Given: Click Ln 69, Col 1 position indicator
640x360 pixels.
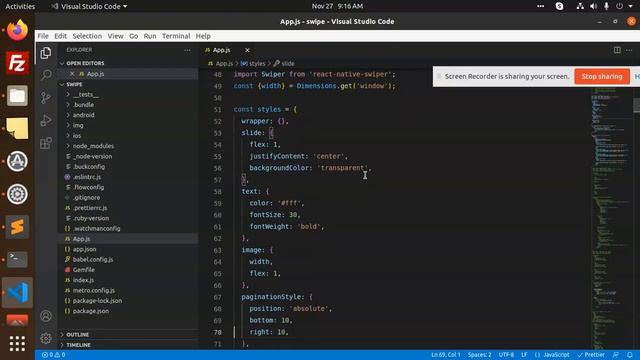Looking at the screenshot, I should point(446,355).
